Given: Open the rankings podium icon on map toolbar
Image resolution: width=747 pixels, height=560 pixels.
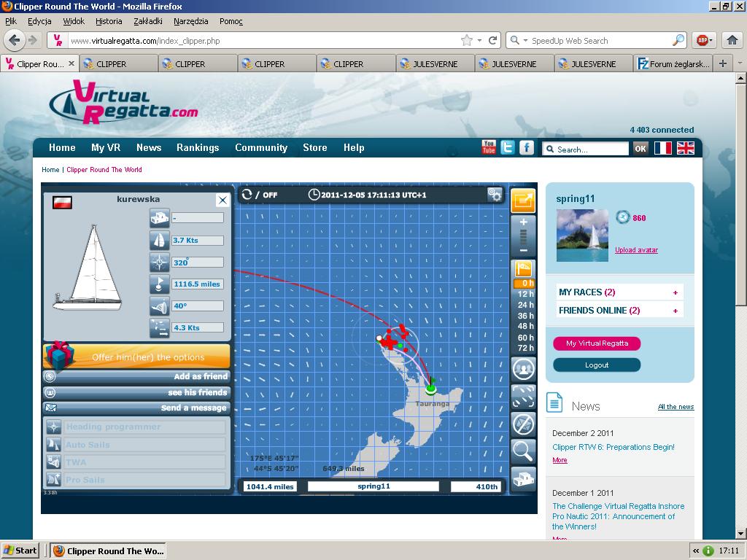Looking at the screenshot, I should [x=523, y=478].
